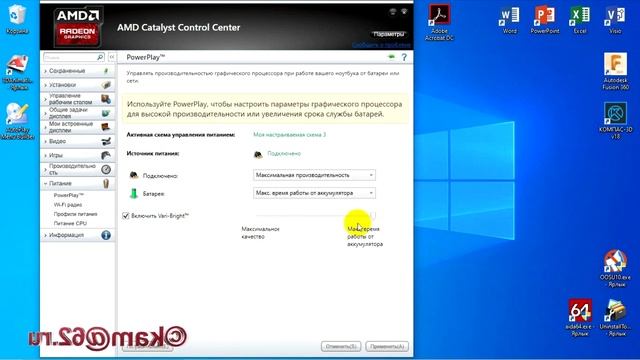Viewport: 640px width, 360px height.
Task: Click the Сообщить о проблеме link
Action: point(381,44)
